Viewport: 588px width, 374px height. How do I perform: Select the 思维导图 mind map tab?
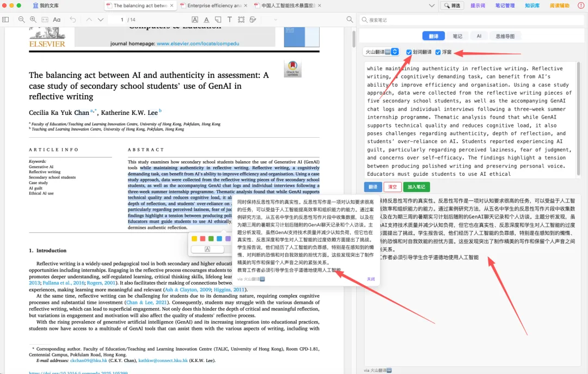point(505,36)
